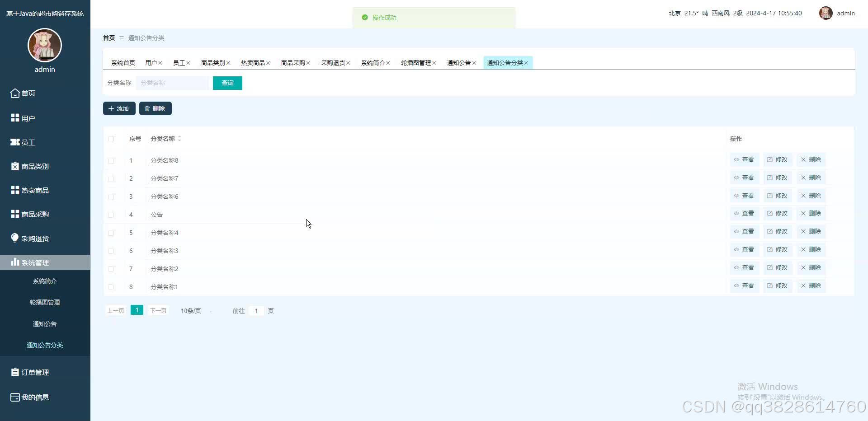Click the 查询 search button
The width and height of the screenshot is (868, 421).
click(x=227, y=83)
